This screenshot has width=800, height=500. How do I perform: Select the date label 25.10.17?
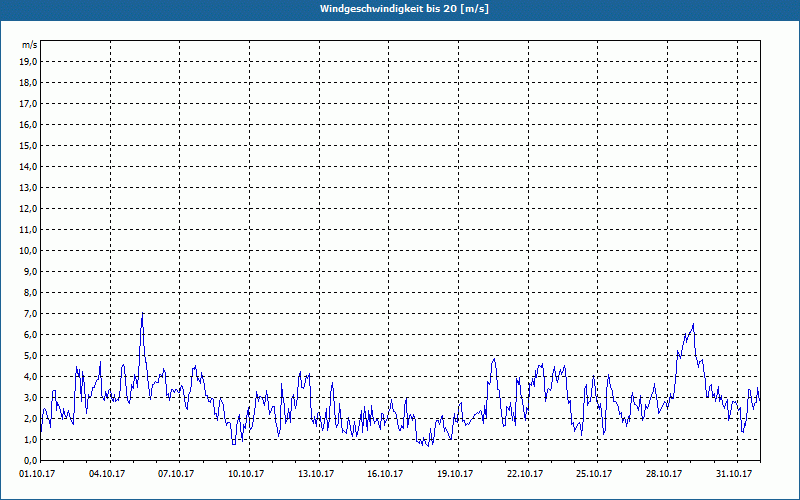coord(594,474)
